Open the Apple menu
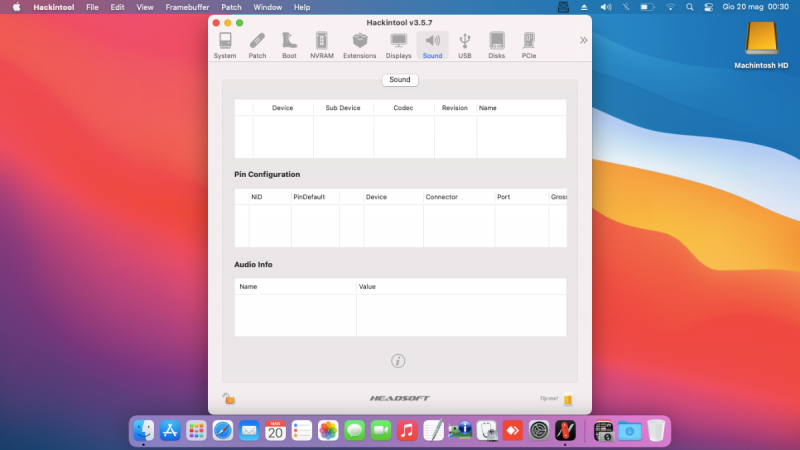This screenshot has height=450, width=800. point(16,7)
